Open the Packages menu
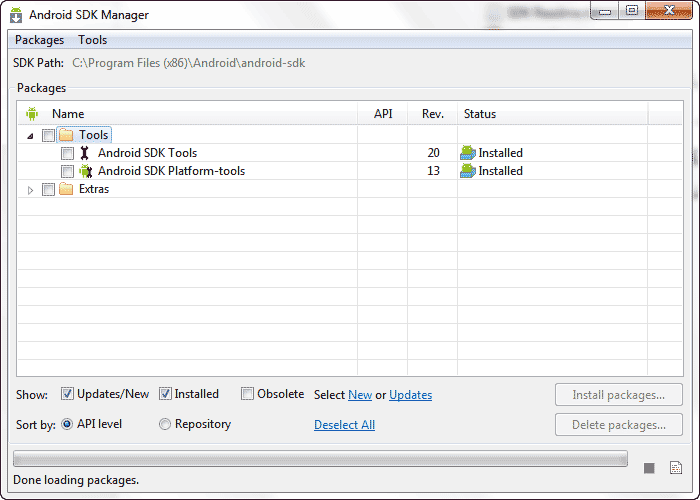 tap(39, 40)
